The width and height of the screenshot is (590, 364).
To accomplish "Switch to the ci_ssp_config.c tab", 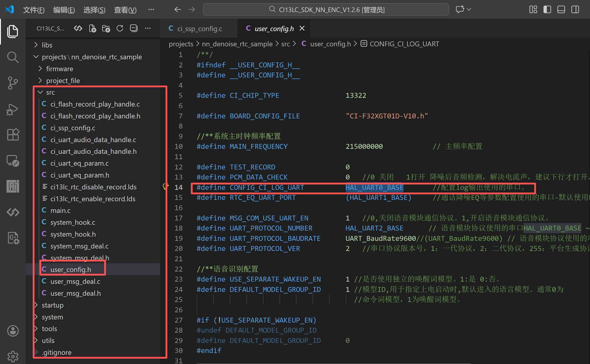I will click(199, 29).
